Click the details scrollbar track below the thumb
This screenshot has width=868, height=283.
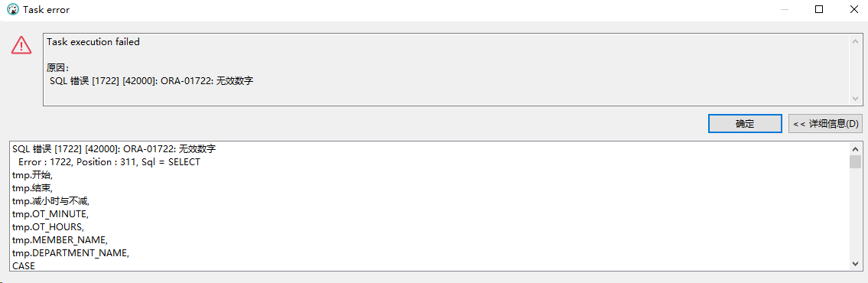pyautogui.click(x=855, y=213)
